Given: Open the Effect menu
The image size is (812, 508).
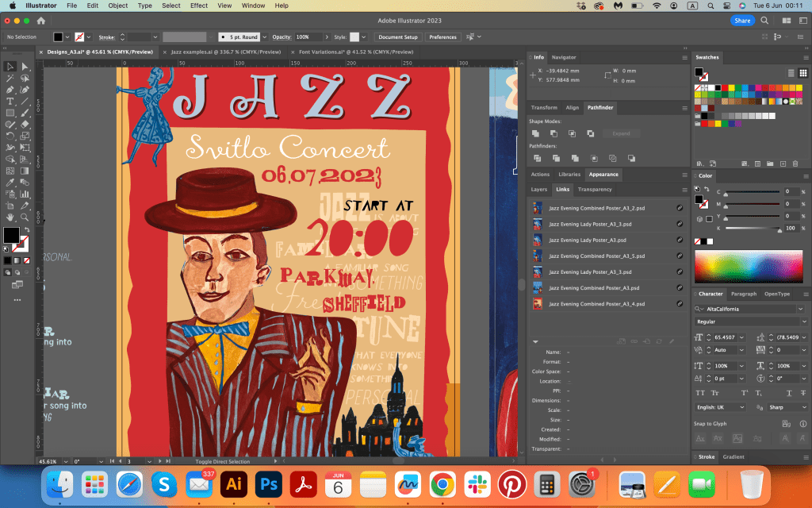Looking at the screenshot, I should coord(199,6).
